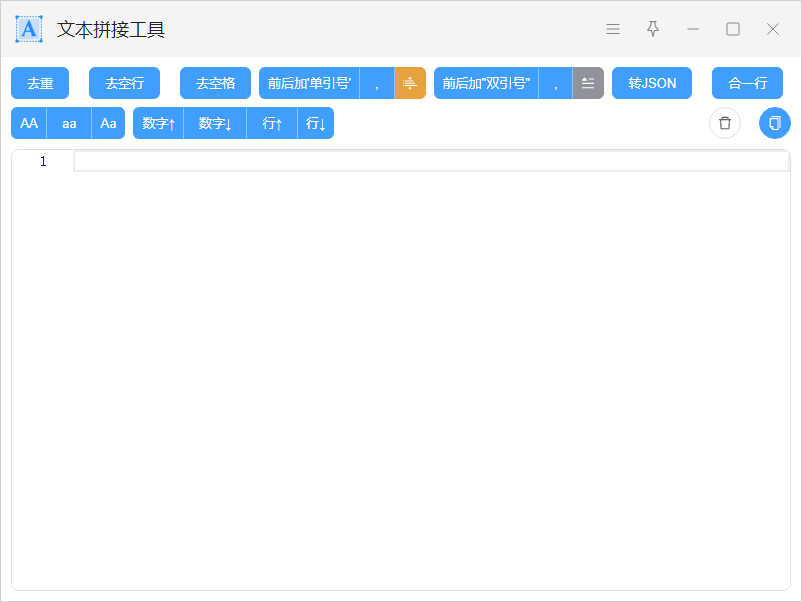Minimize the window
This screenshot has height=602, width=802.
[x=693, y=29]
